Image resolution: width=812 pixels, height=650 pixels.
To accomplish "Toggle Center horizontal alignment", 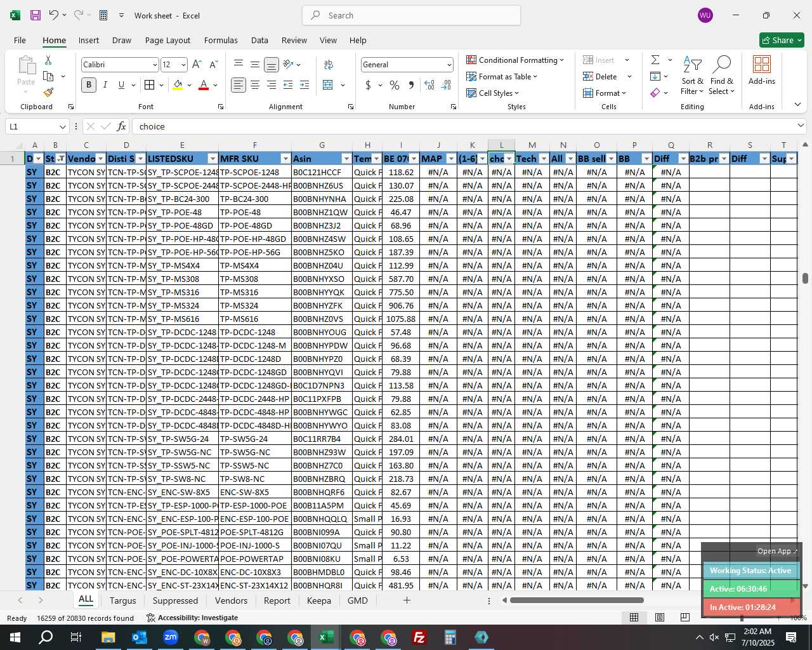I will coord(255,85).
